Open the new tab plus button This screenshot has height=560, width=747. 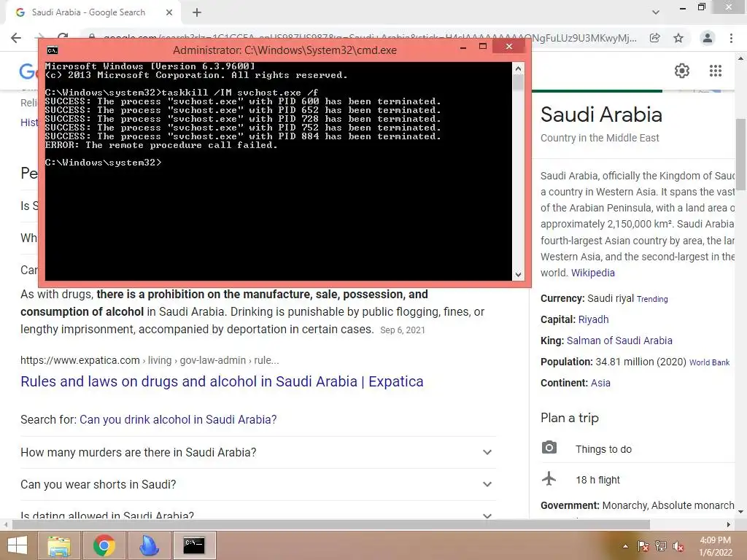197,13
